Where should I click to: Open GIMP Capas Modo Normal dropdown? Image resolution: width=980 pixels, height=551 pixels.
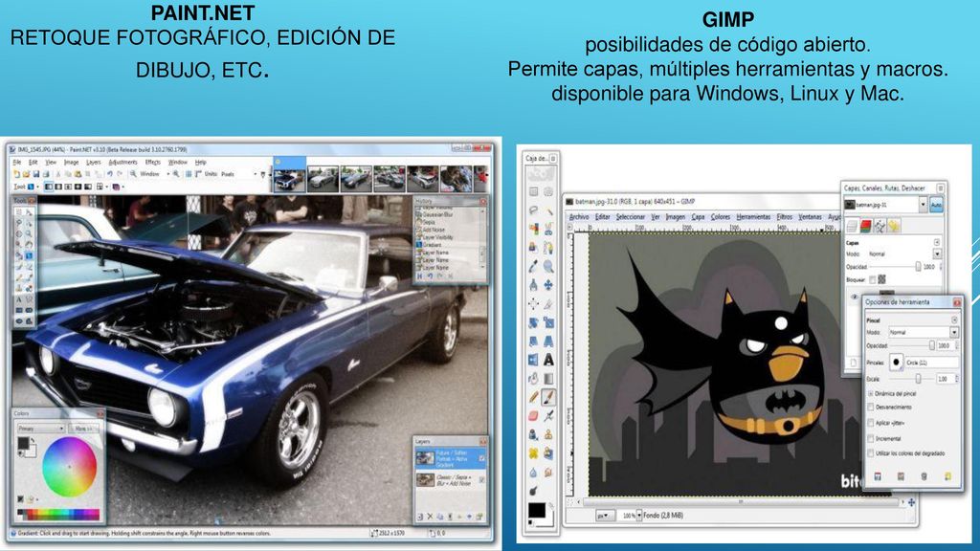click(x=938, y=254)
